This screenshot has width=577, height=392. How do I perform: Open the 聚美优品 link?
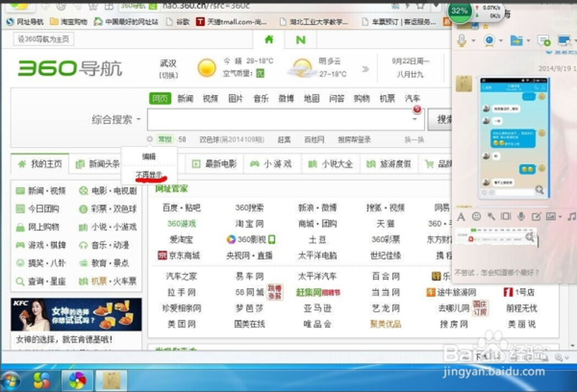385,324
